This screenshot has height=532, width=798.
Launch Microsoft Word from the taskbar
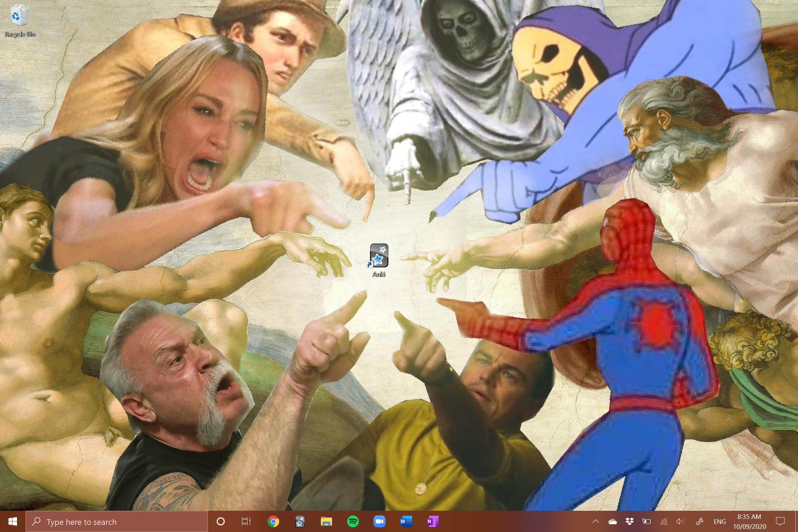click(406, 521)
